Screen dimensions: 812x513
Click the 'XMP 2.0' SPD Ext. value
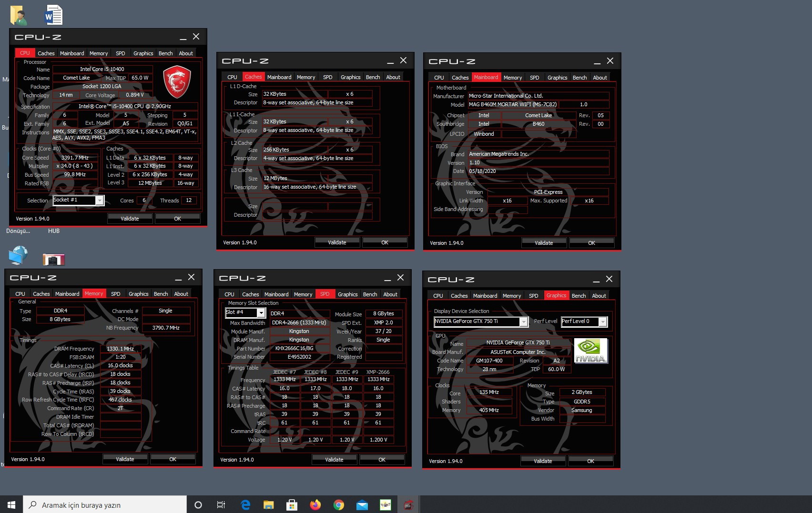click(384, 322)
